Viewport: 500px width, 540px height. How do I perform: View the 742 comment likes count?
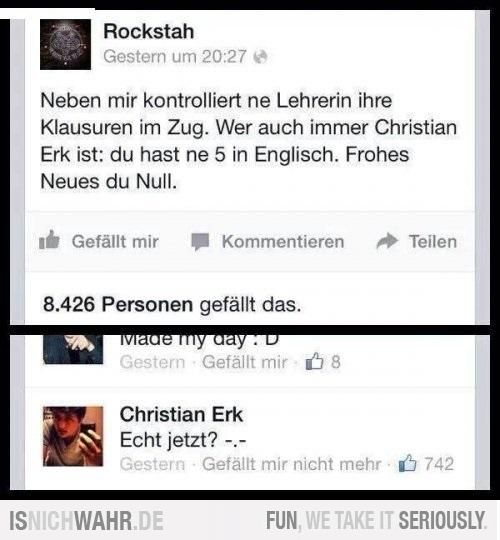coord(439,464)
